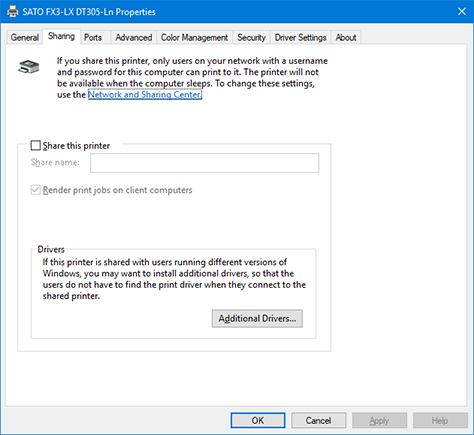Toggle Render print jobs on client computers
This screenshot has height=435, width=474.
coord(36,190)
